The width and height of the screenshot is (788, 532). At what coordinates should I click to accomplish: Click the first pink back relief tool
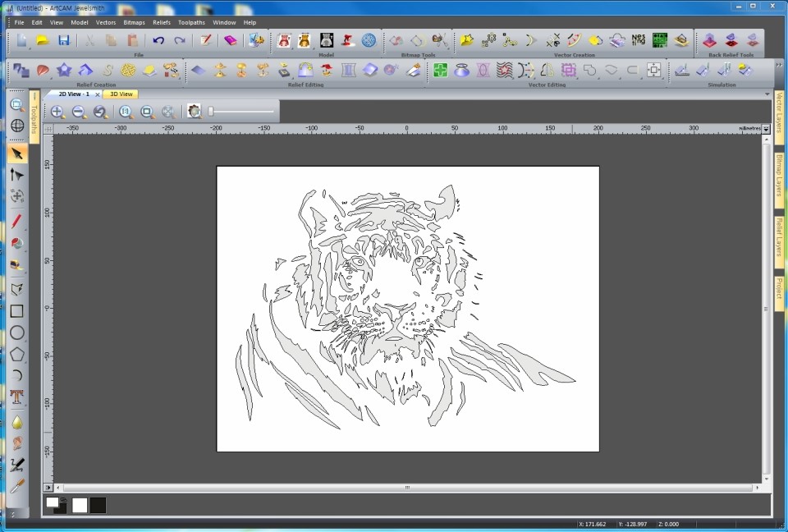tap(709, 40)
